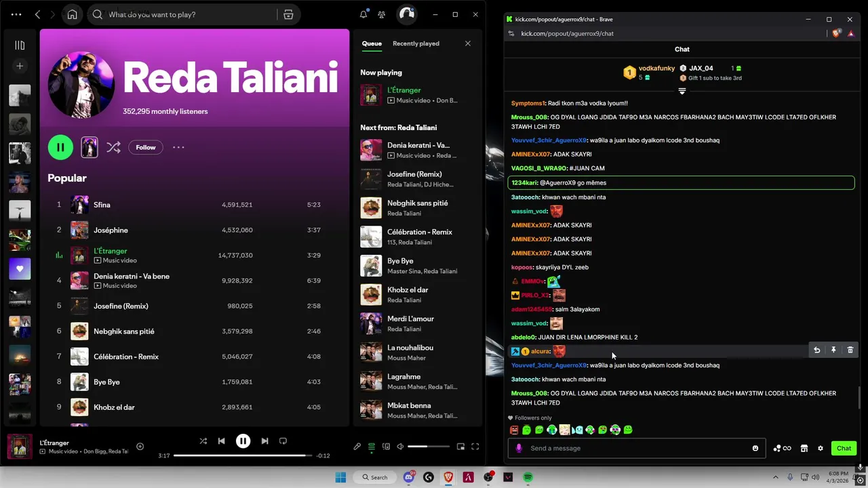Add L'Étranger to Liked Songs

[x=140, y=446]
